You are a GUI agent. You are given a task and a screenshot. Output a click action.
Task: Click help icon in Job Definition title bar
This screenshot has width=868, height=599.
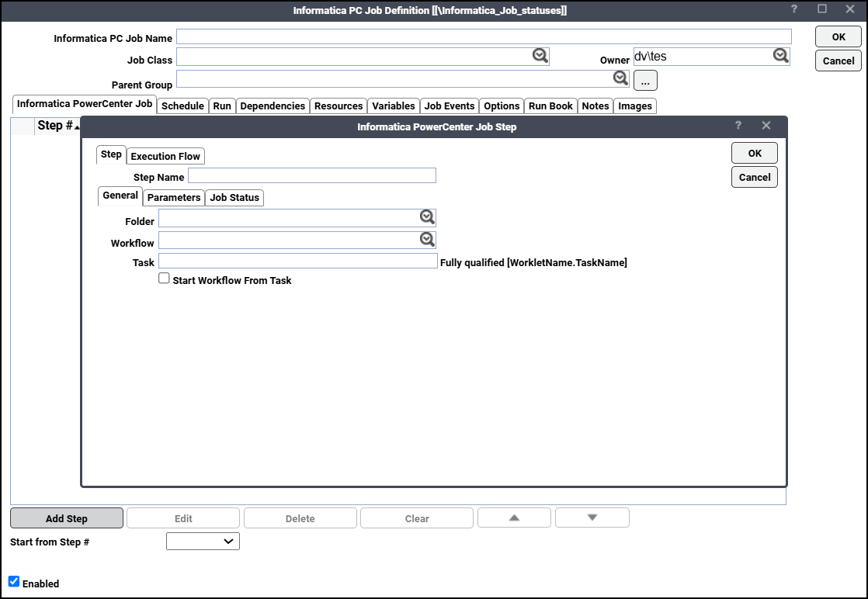coord(793,9)
